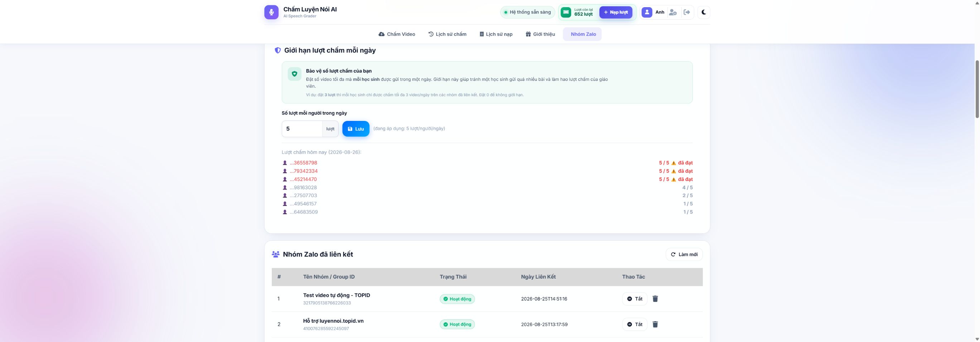Click warning icon in ...79342334 row
The width and height of the screenshot is (980, 342).
tap(674, 171)
